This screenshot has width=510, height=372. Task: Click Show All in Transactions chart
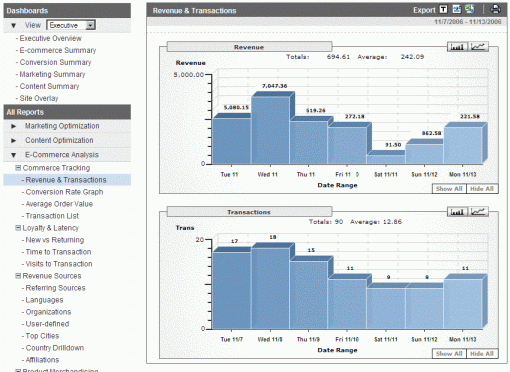click(x=449, y=354)
